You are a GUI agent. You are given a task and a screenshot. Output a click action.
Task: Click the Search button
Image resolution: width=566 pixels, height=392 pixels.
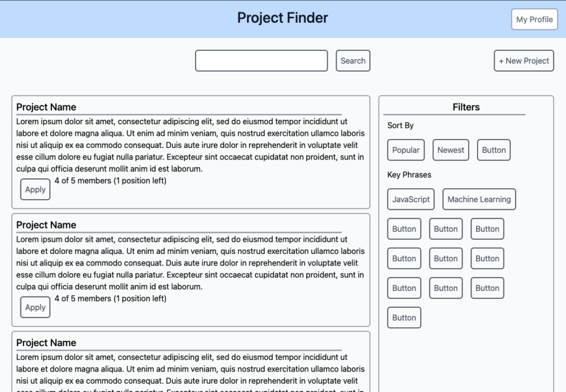[353, 61]
